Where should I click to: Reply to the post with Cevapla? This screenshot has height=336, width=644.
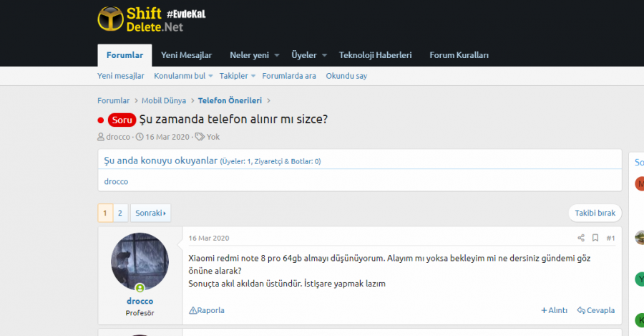[x=596, y=310]
